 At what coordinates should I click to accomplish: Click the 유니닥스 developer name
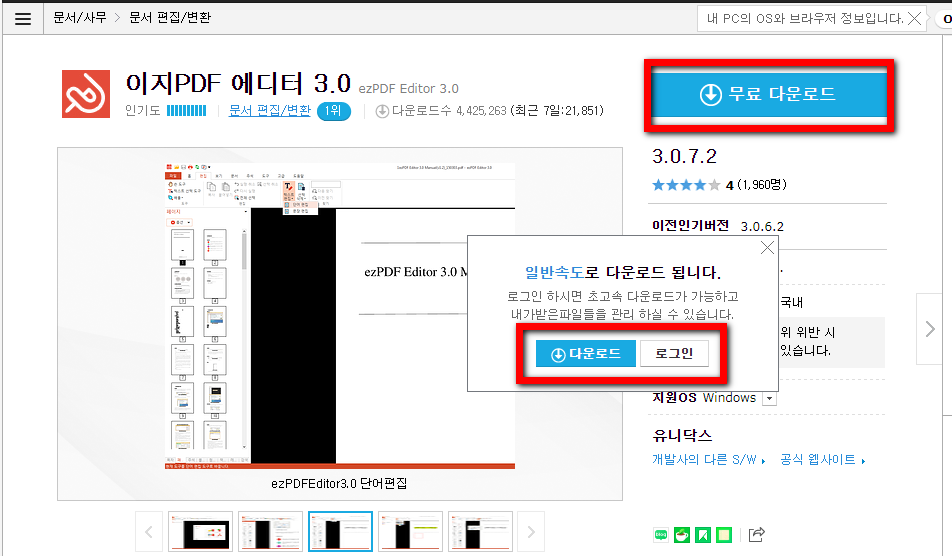pyautogui.click(x=682, y=435)
